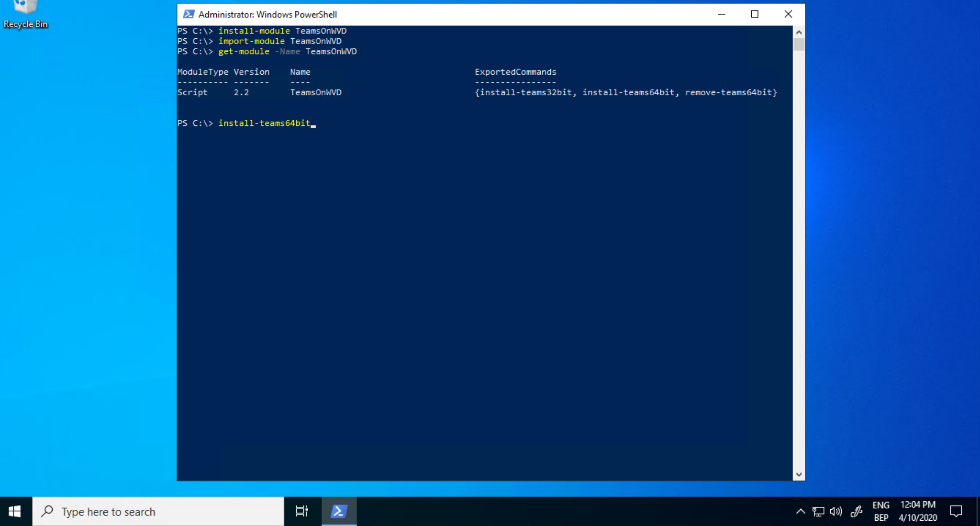980x526 pixels.
Task: Select the date 4/10/2020 in the tray
Action: pos(918,517)
